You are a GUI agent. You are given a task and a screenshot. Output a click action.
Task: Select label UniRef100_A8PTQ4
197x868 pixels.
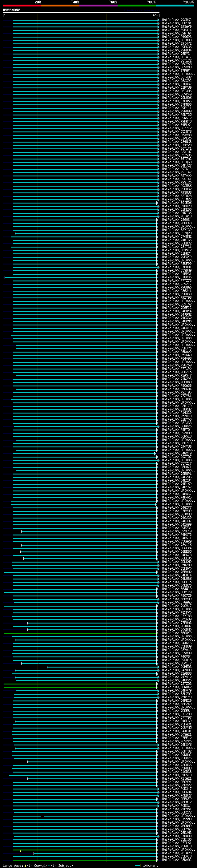point(177,430)
